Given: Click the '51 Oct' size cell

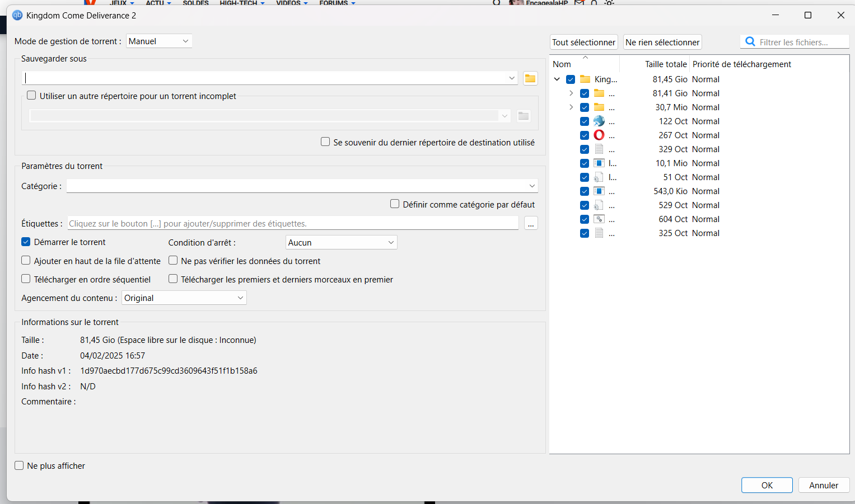Looking at the screenshot, I should tap(675, 177).
